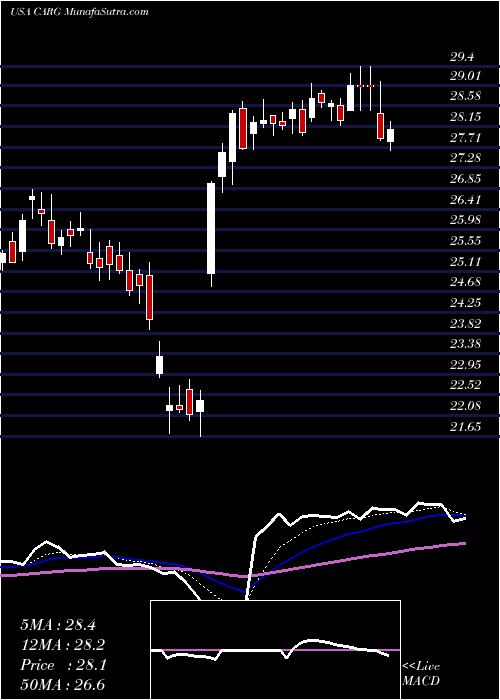Click the 25.55 price axis label
Screen dimensions: 500x700
(x=465, y=241)
